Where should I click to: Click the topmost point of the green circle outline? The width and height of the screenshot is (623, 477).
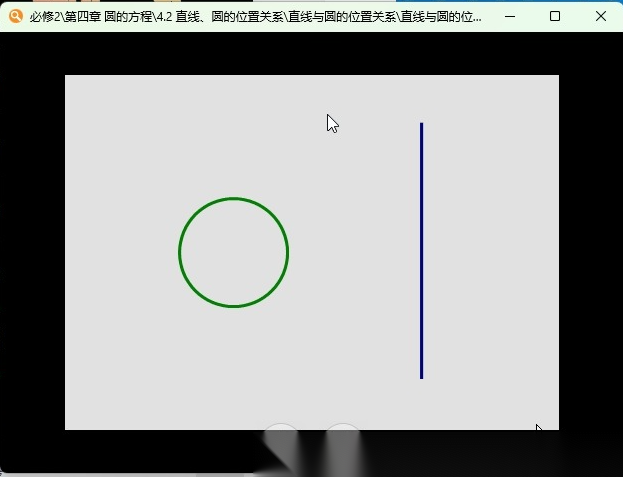(x=233, y=198)
